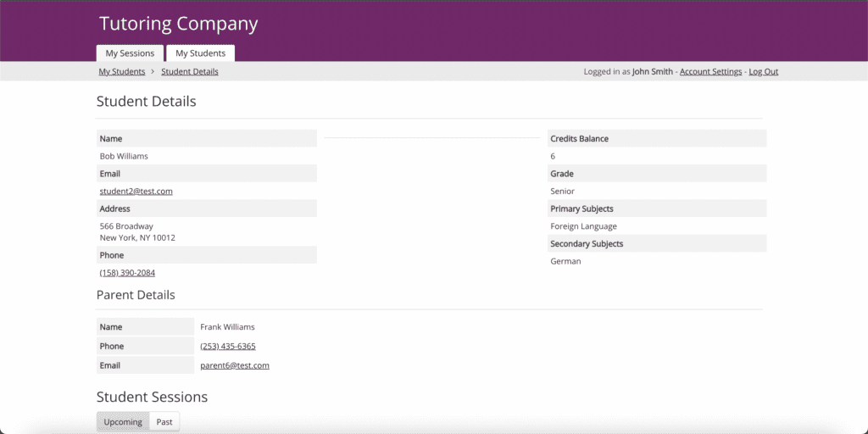Select the student name Bob Williams

(124, 157)
